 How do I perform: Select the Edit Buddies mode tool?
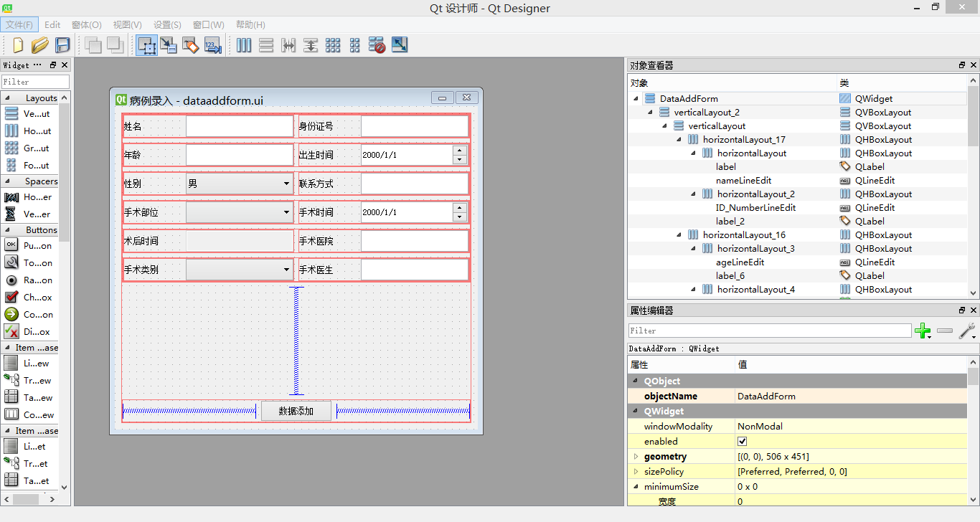pos(190,45)
